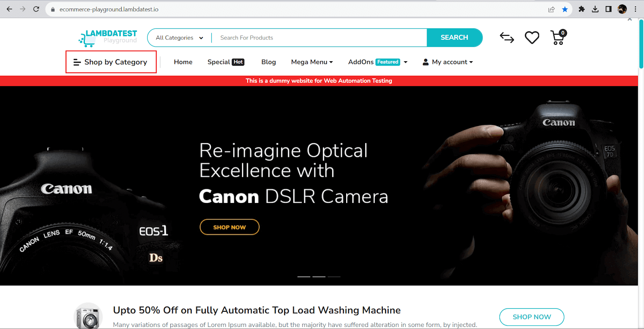Select the third carousel slide indicator
This screenshot has height=329, width=644.
click(x=334, y=277)
